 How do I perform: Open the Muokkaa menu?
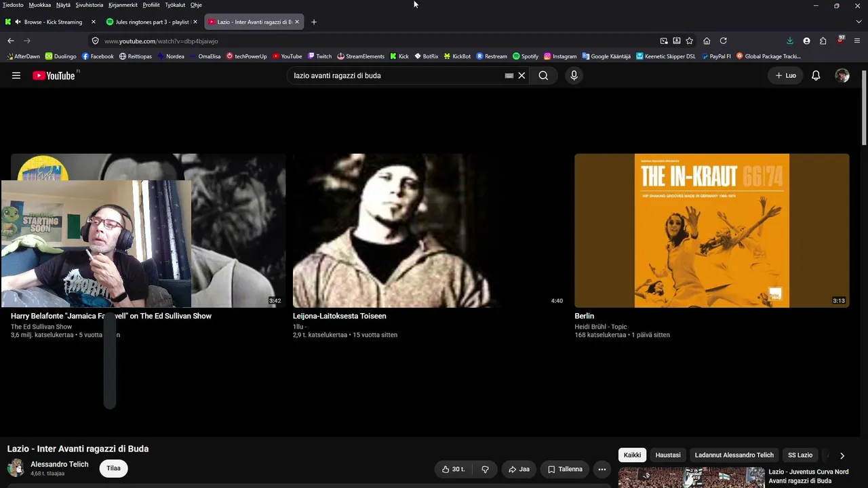tap(40, 5)
